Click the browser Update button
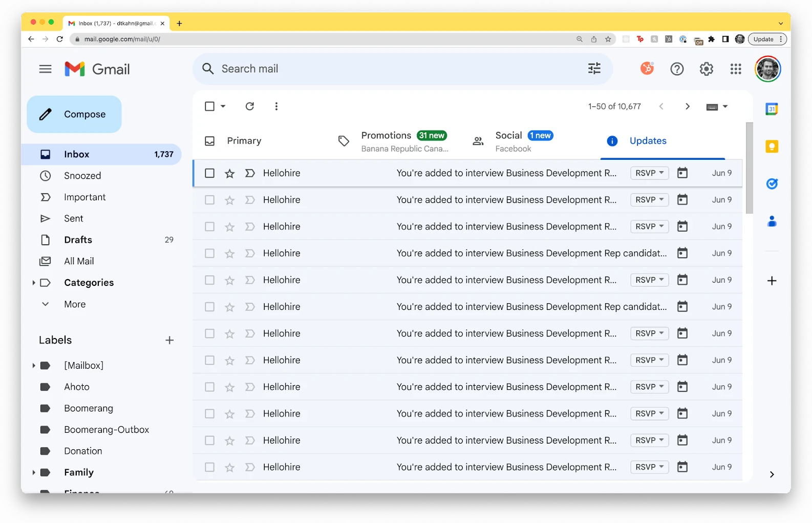812x523 pixels. (x=767, y=39)
